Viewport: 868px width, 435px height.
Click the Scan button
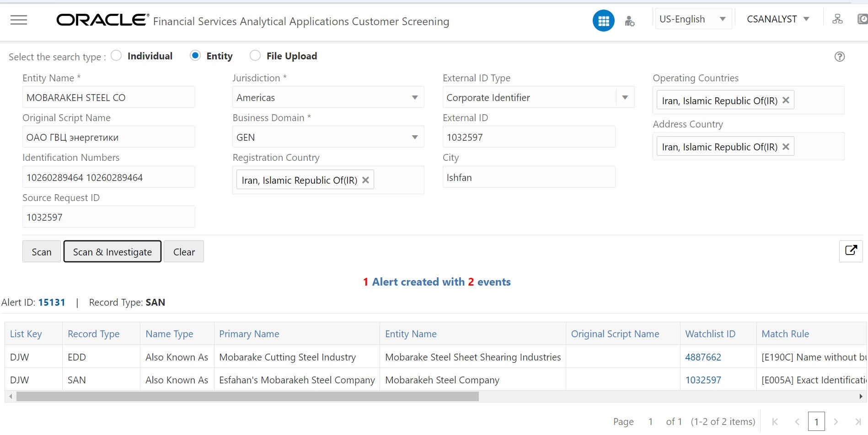pos(42,252)
